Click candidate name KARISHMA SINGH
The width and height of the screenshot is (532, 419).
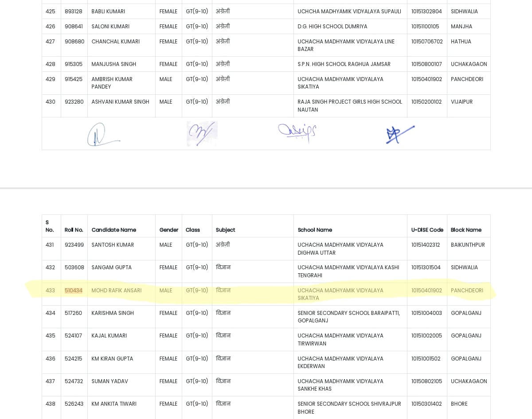113,313
